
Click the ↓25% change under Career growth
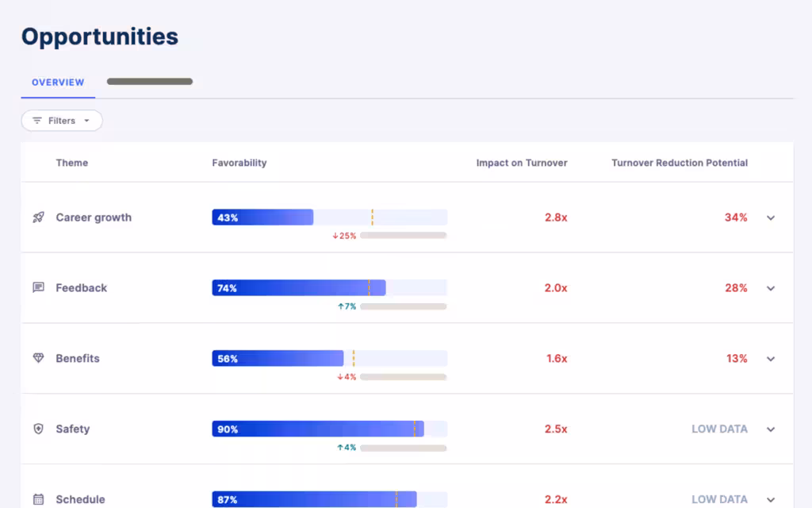(344, 236)
